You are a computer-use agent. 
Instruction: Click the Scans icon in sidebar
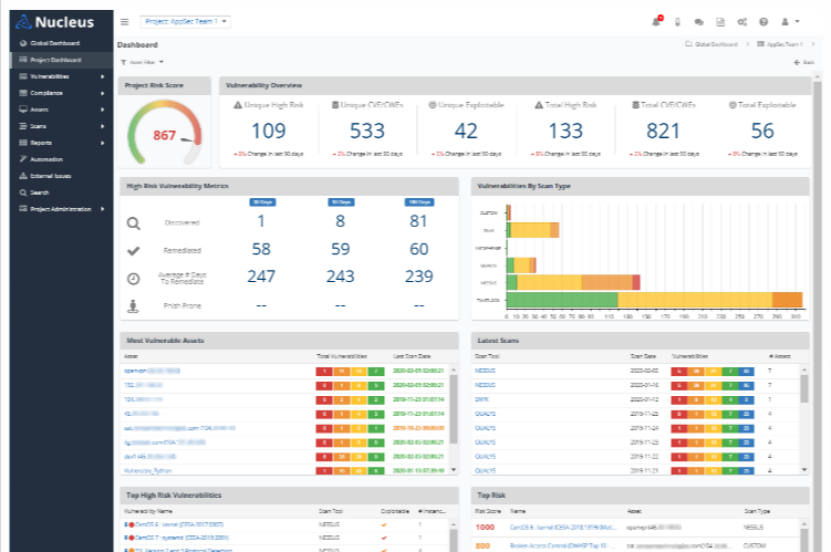click(23, 126)
